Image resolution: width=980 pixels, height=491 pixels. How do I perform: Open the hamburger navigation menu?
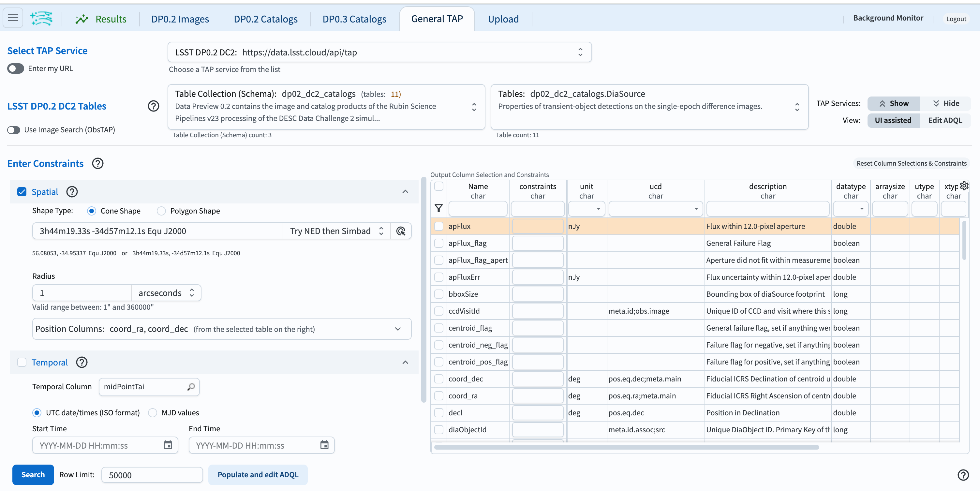[x=13, y=18]
